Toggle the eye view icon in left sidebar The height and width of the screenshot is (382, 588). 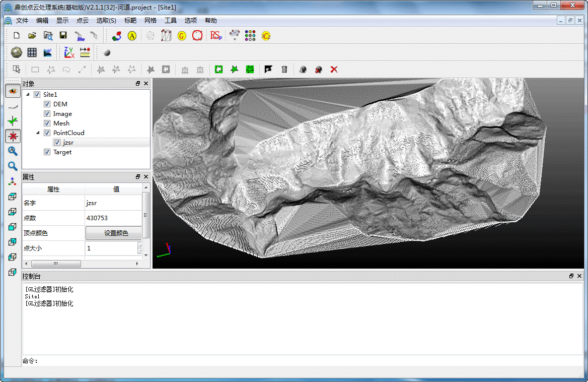pyautogui.click(x=13, y=91)
